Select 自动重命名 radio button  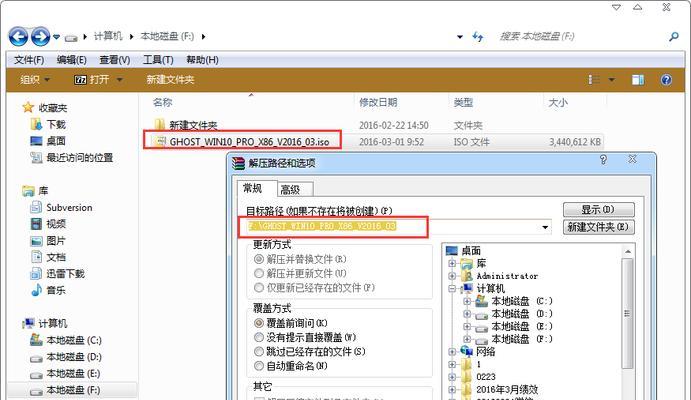[x=259, y=366]
